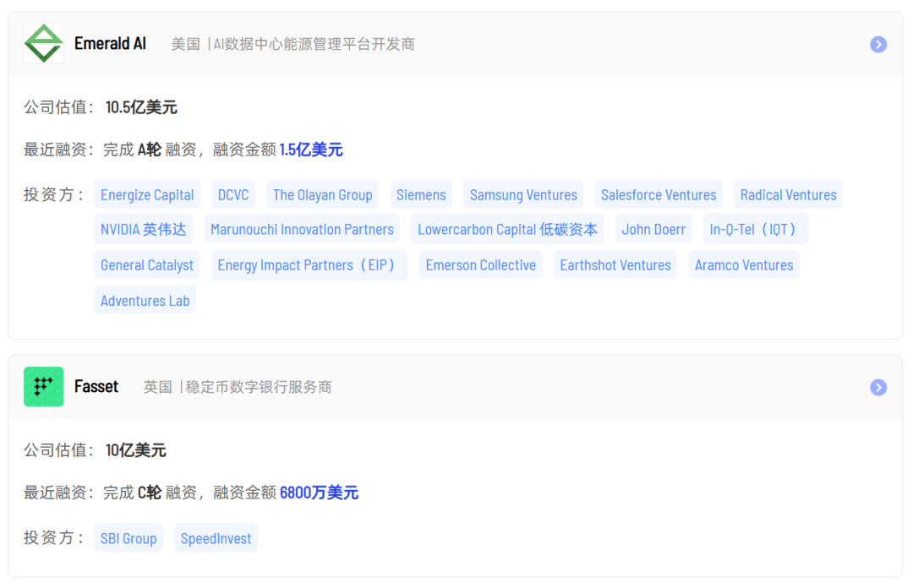
Task: Open the John Doerr investor tag
Action: click(653, 230)
